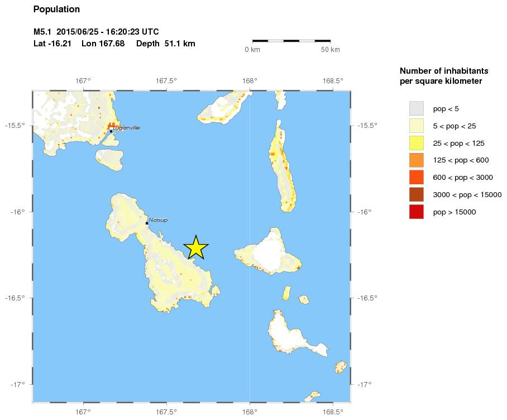
Task: Click the 'Norsup' place name on map
Action: 158,220
